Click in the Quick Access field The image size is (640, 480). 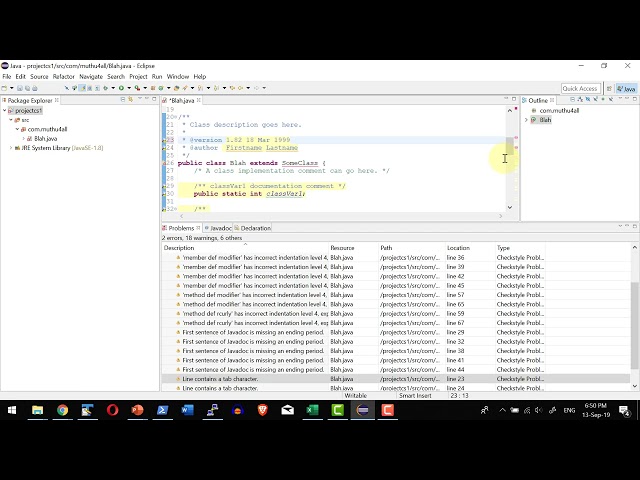(580, 89)
